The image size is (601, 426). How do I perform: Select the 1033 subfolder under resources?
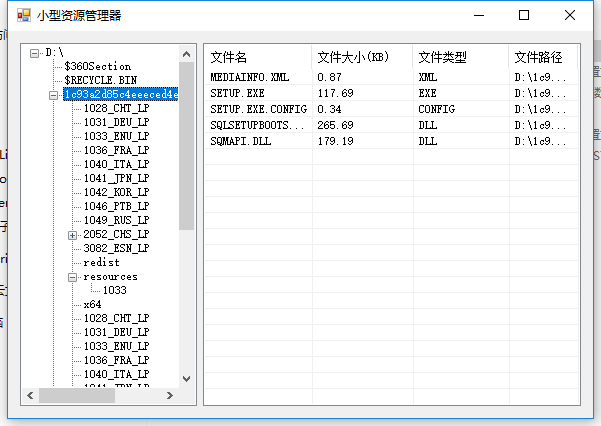[x=115, y=290]
